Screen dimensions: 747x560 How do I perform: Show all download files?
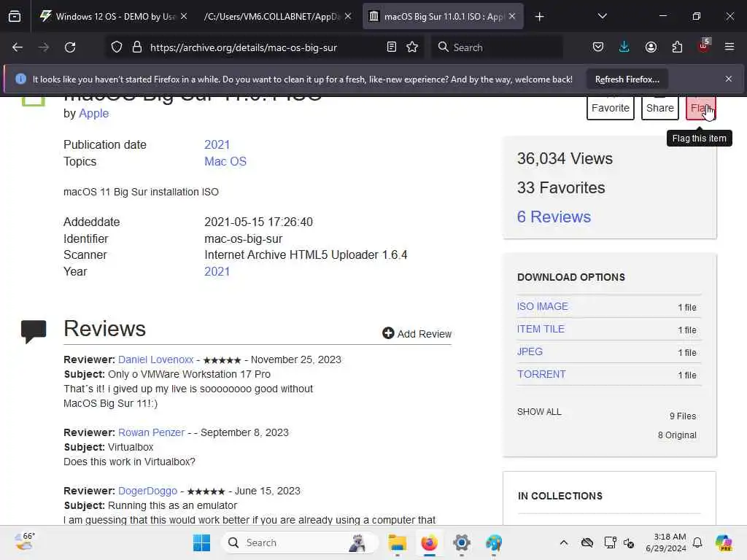pos(539,411)
